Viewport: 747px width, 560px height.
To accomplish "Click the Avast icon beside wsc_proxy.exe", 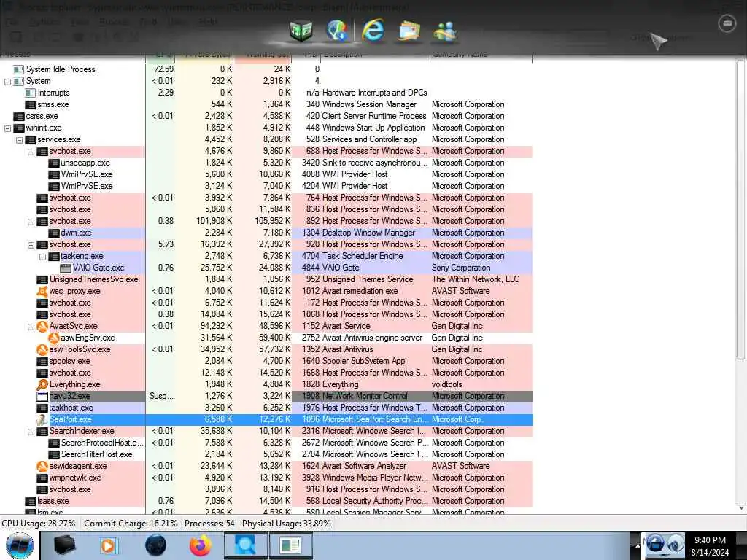I will click(x=42, y=291).
